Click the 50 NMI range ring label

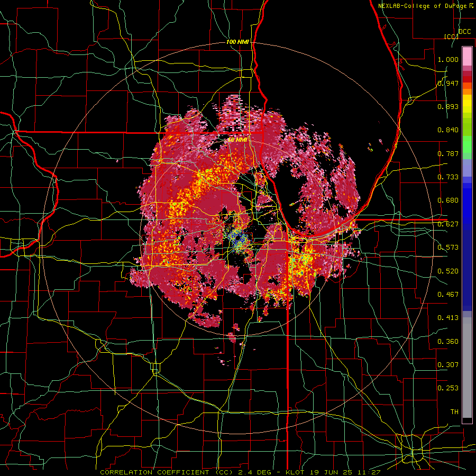click(x=237, y=140)
